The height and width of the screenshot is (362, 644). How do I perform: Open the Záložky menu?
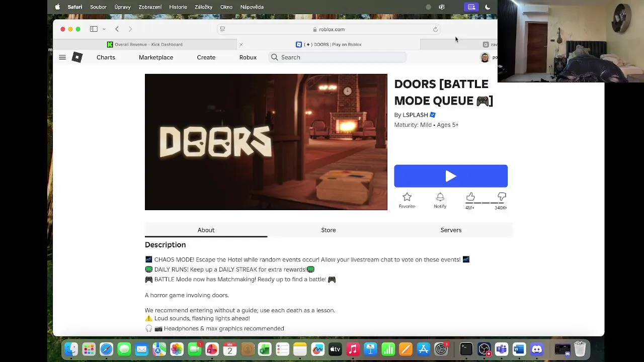coord(204,7)
